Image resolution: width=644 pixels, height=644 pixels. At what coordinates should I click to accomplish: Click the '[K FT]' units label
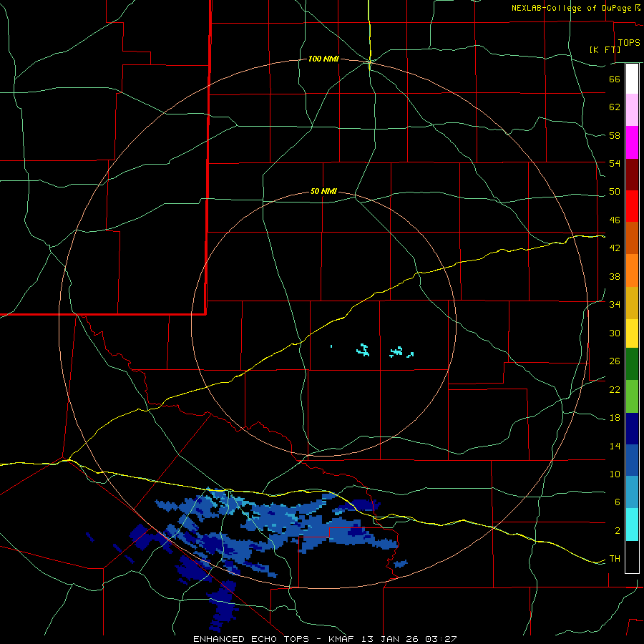[x=605, y=49]
